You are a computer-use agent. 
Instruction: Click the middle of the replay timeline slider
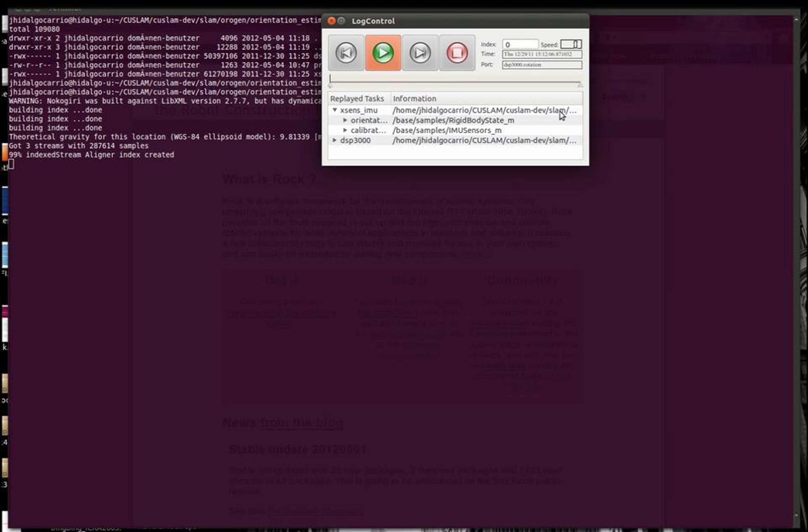pyautogui.click(x=455, y=82)
